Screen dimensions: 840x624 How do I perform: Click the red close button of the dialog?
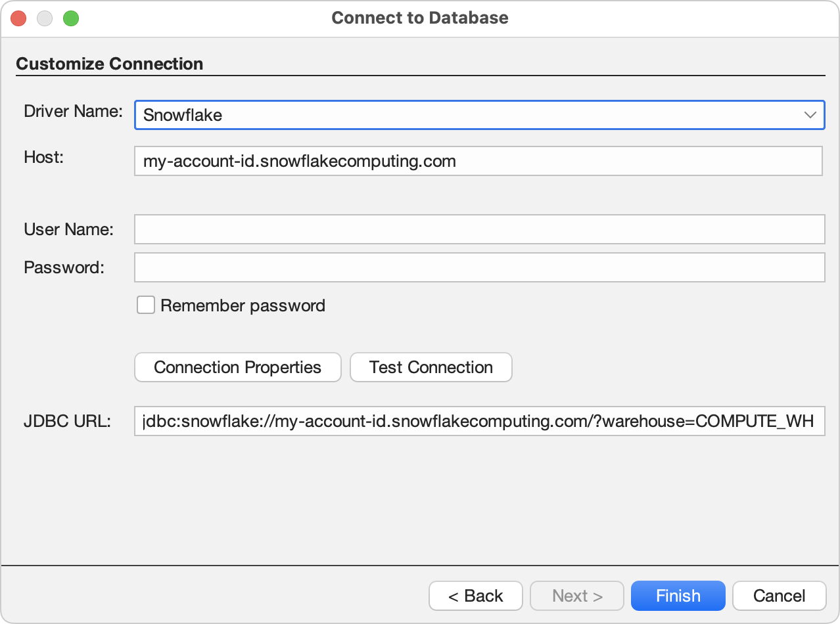point(18,18)
